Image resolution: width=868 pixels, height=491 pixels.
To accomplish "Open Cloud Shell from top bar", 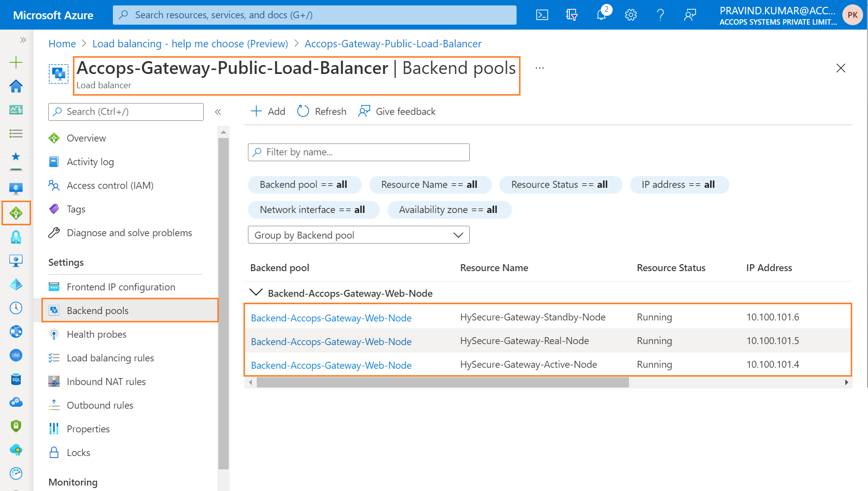I will pos(542,15).
